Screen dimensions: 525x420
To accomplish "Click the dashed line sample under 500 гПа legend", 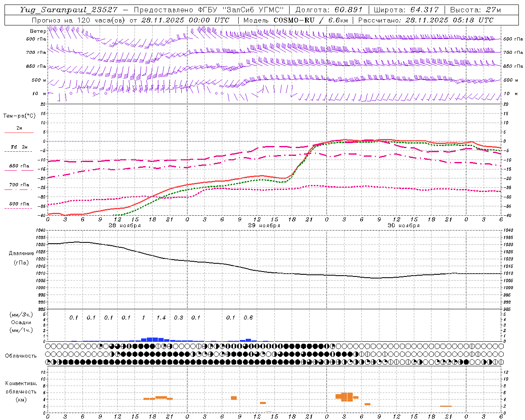I will pyautogui.click(x=19, y=208).
